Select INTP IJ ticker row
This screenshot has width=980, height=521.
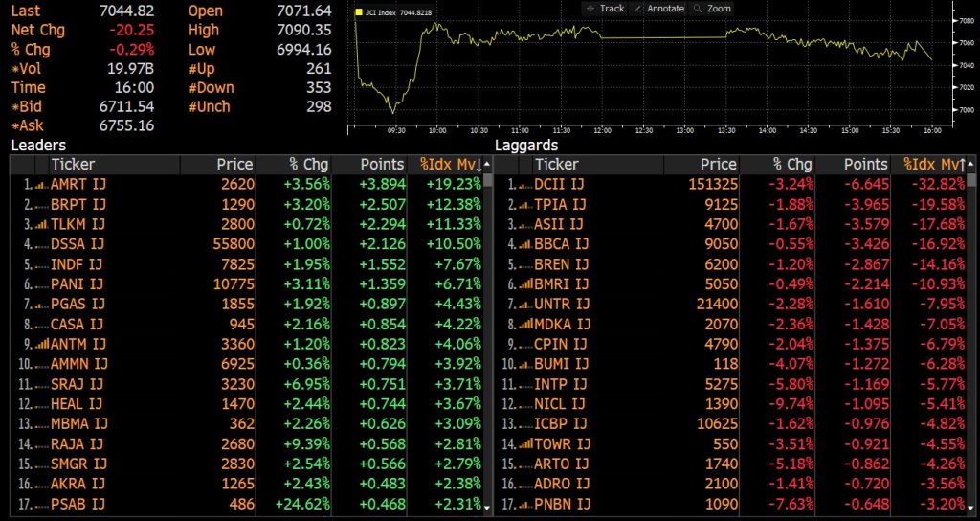pyautogui.click(x=561, y=384)
